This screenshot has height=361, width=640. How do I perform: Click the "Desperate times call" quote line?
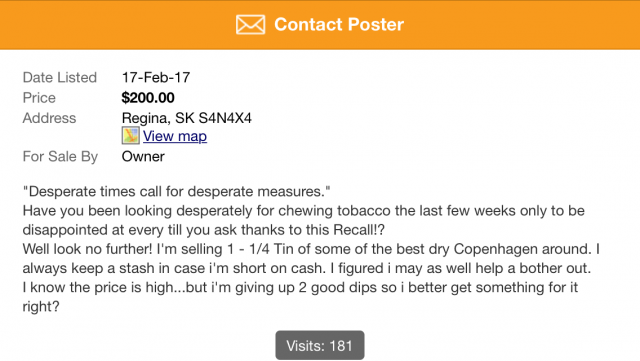click(x=176, y=192)
